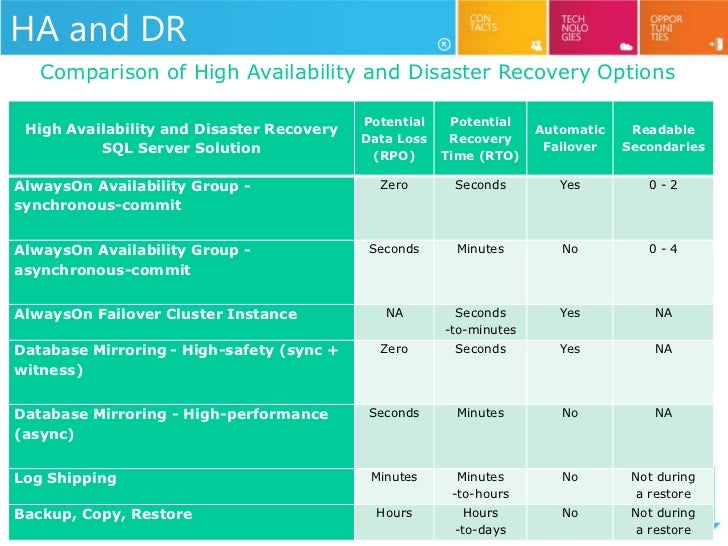Click 'Hours' RPO in the Backup, Copy, Restore row
The image size is (728, 546).
click(394, 513)
